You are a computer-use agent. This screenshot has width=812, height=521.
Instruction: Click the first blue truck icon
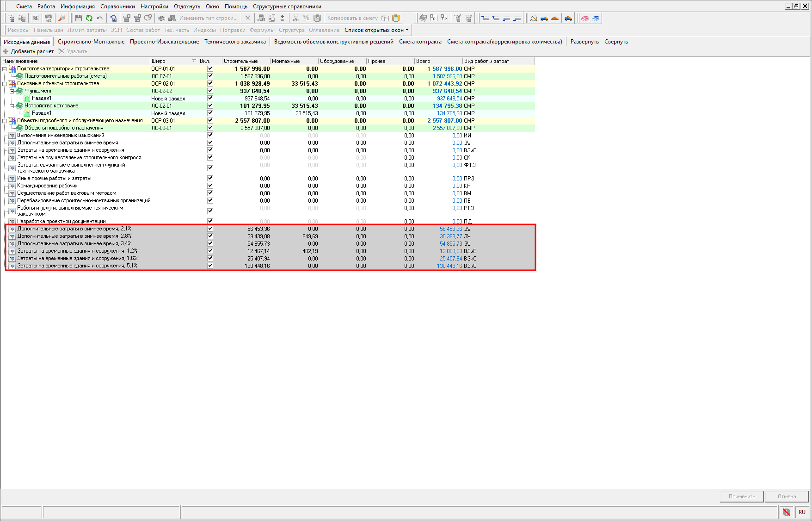tap(544, 18)
